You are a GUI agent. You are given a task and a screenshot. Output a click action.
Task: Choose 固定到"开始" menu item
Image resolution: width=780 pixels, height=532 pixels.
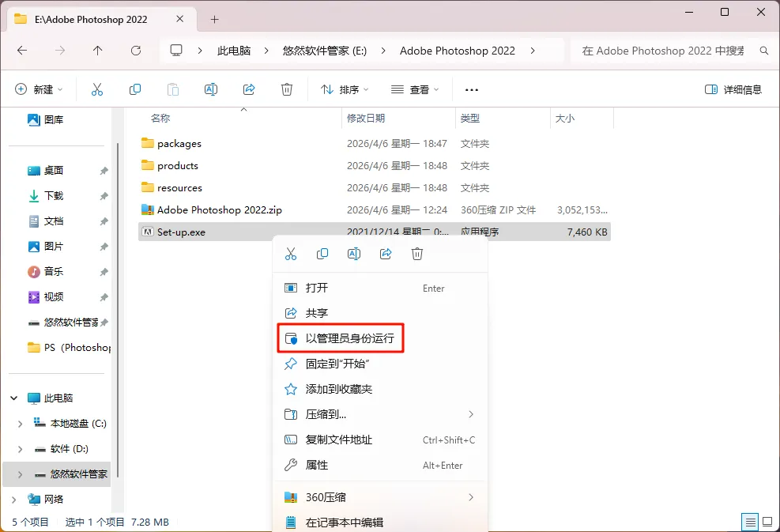tap(380, 364)
